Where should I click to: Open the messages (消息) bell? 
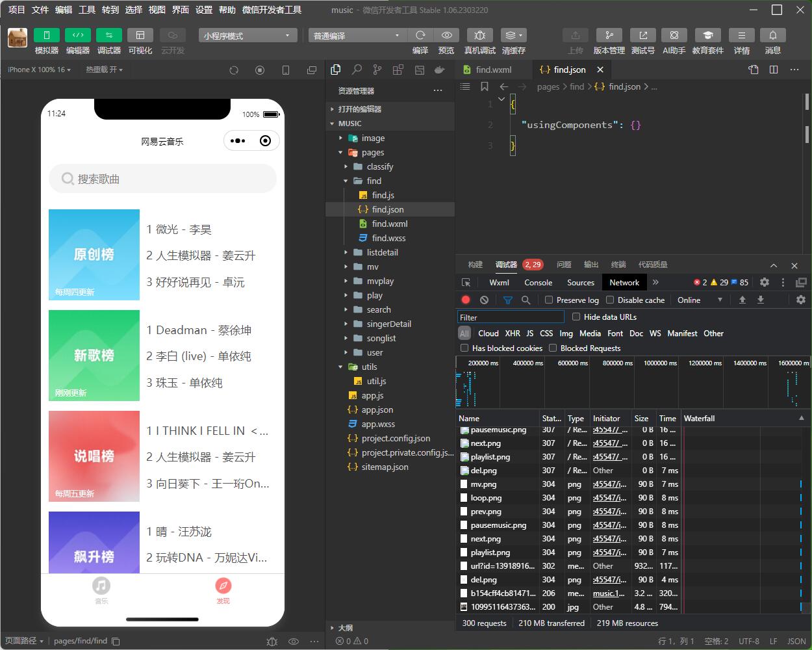point(772,35)
